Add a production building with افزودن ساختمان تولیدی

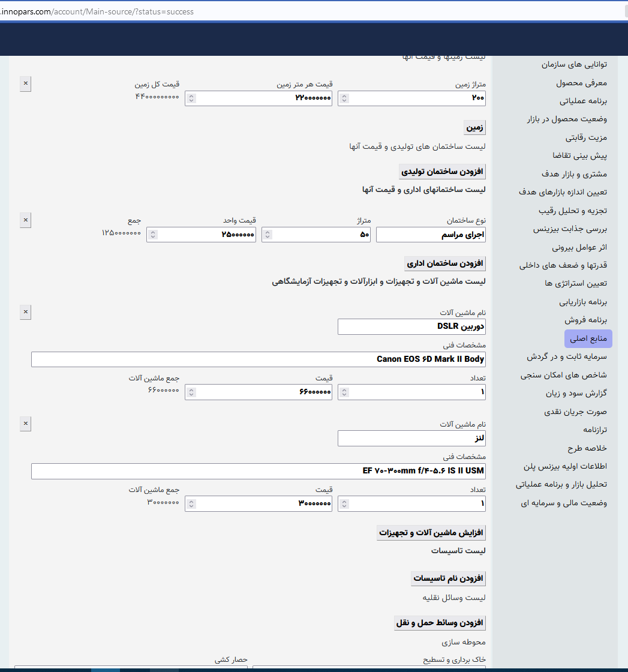(442, 172)
